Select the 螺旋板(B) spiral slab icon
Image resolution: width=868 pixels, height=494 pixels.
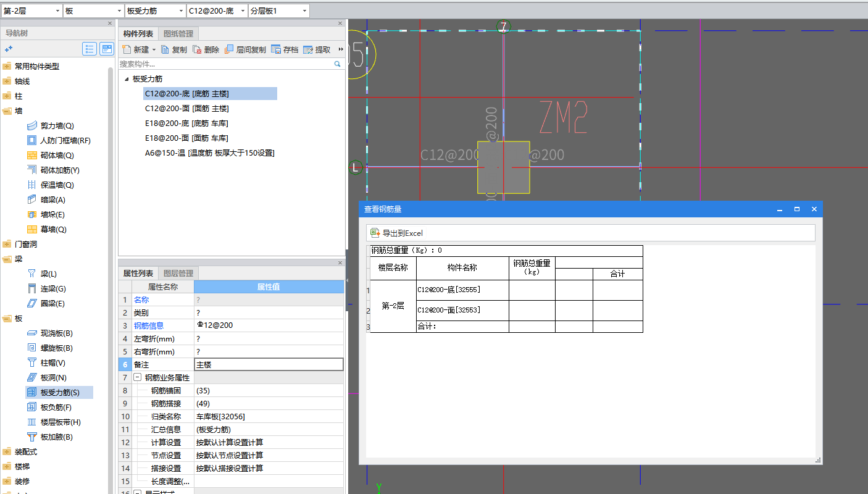pyautogui.click(x=32, y=348)
